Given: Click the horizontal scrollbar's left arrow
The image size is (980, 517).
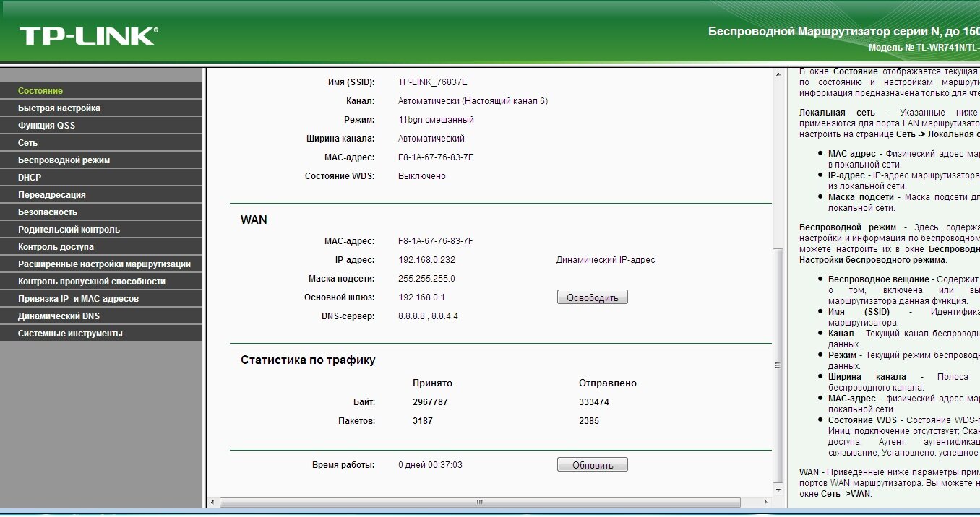Looking at the screenshot, I should [212, 502].
